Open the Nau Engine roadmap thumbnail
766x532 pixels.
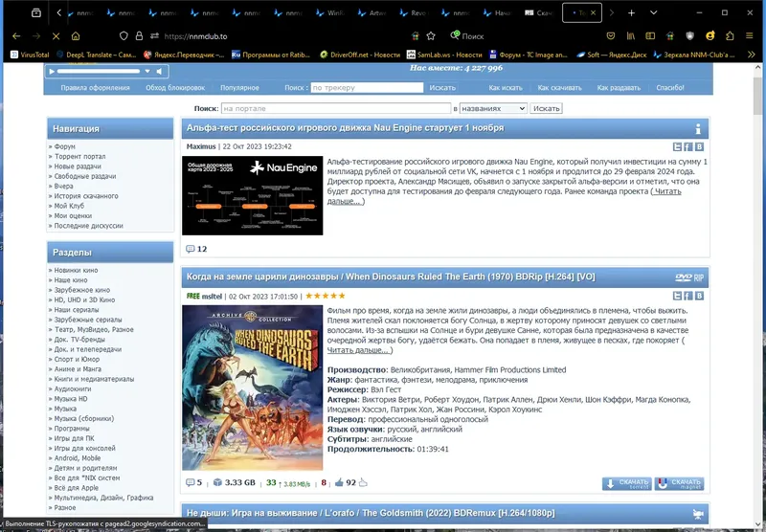253,195
